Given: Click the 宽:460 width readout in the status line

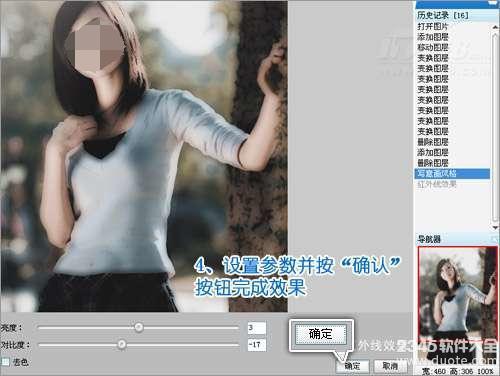Looking at the screenshot, I should coord(434,371).
